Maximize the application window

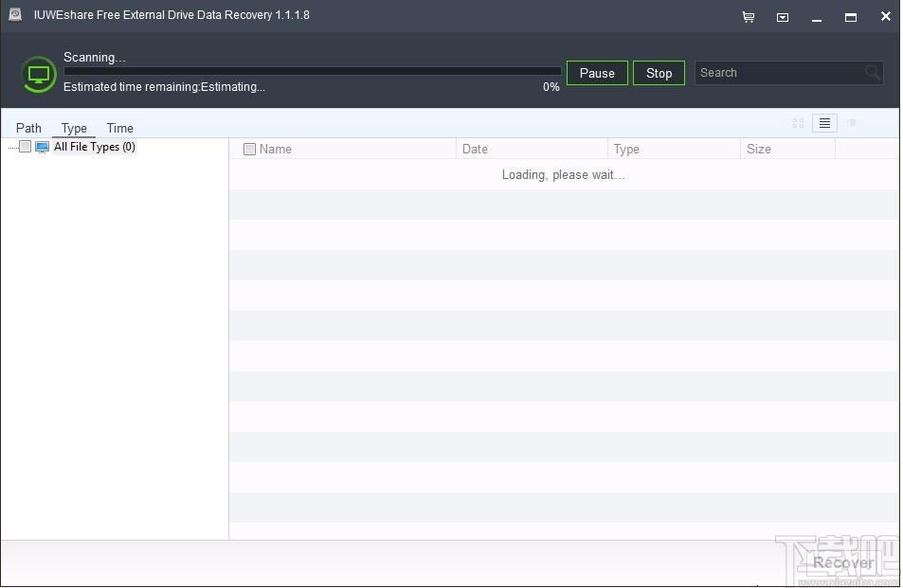pos(851,17)
